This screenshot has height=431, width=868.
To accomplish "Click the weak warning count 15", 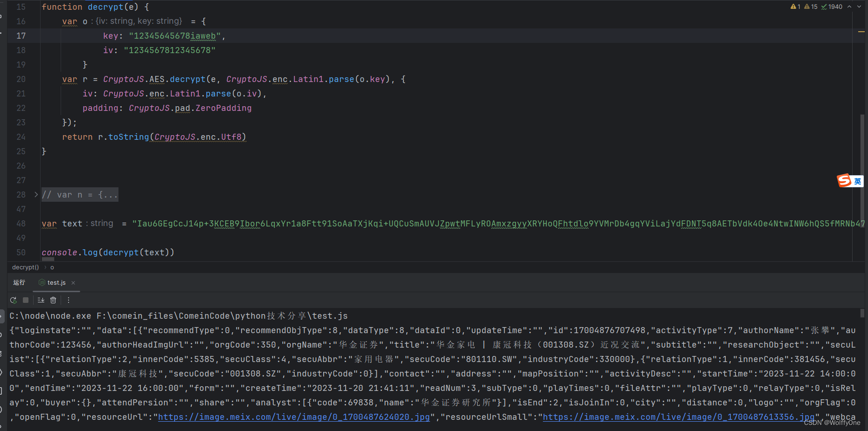I will 811,7.
